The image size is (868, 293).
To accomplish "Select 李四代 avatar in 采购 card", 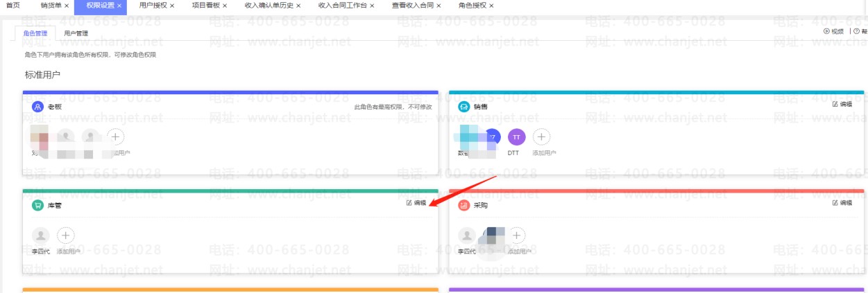I will pos(467,236).
